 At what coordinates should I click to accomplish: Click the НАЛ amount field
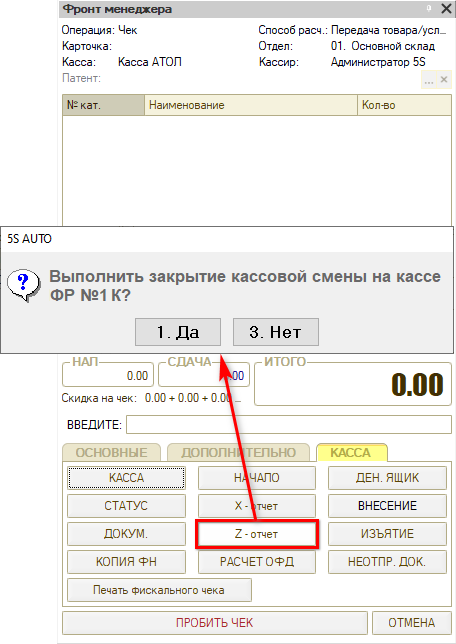tap(108, 375)
